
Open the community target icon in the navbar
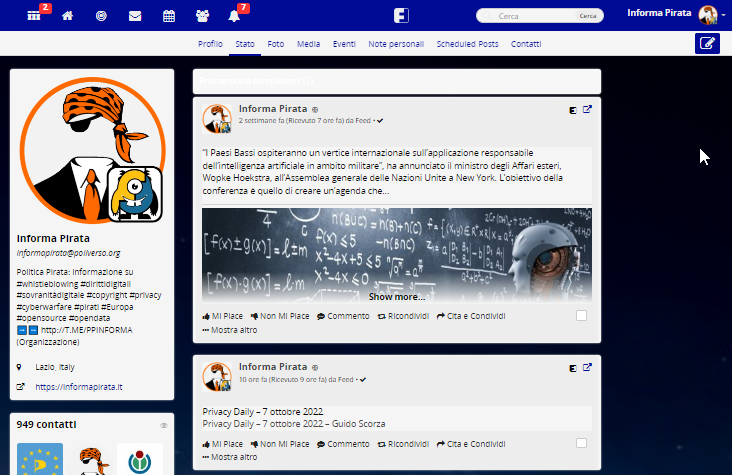[101, 16]
